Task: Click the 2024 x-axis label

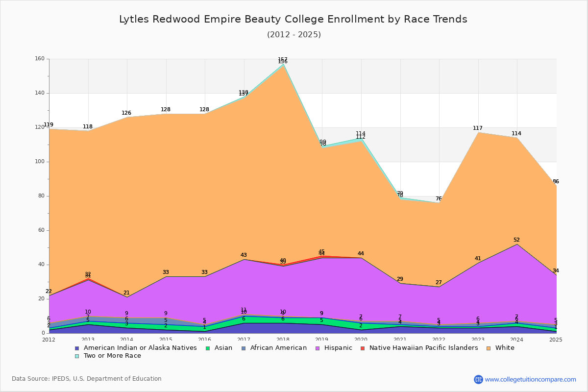Action: click(517, 340)
